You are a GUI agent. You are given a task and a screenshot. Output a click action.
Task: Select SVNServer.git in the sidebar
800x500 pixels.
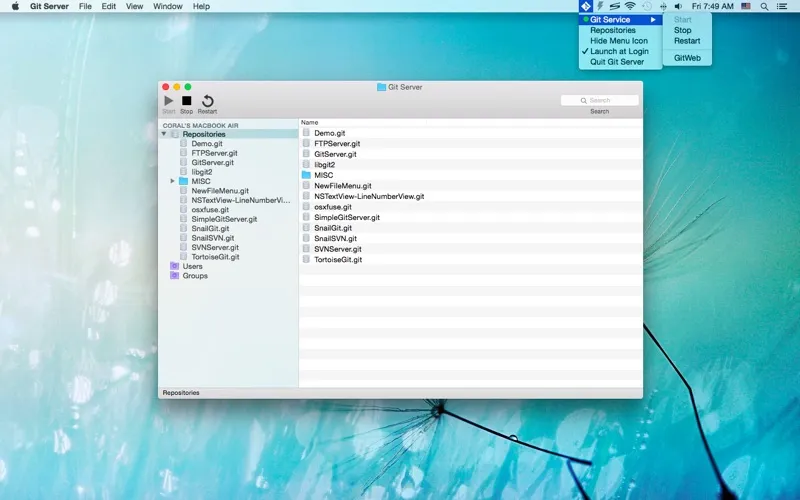pos(215,247)
